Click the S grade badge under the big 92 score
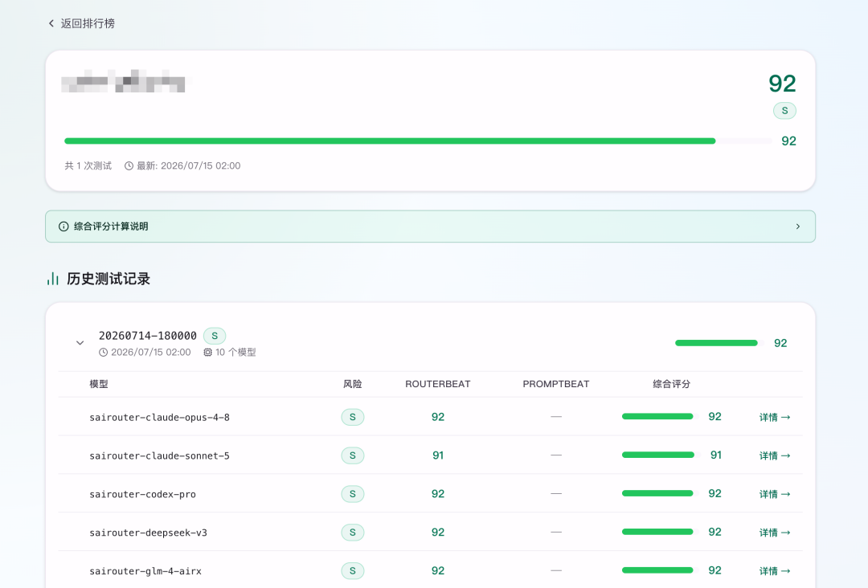Screen dimensions: 868x588 784,111
